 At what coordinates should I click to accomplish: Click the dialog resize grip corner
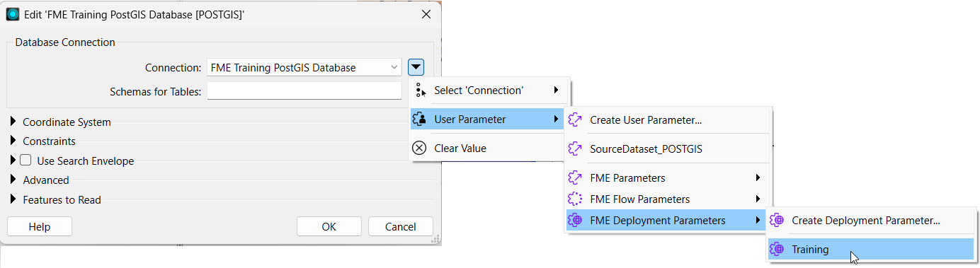(436, 240)
